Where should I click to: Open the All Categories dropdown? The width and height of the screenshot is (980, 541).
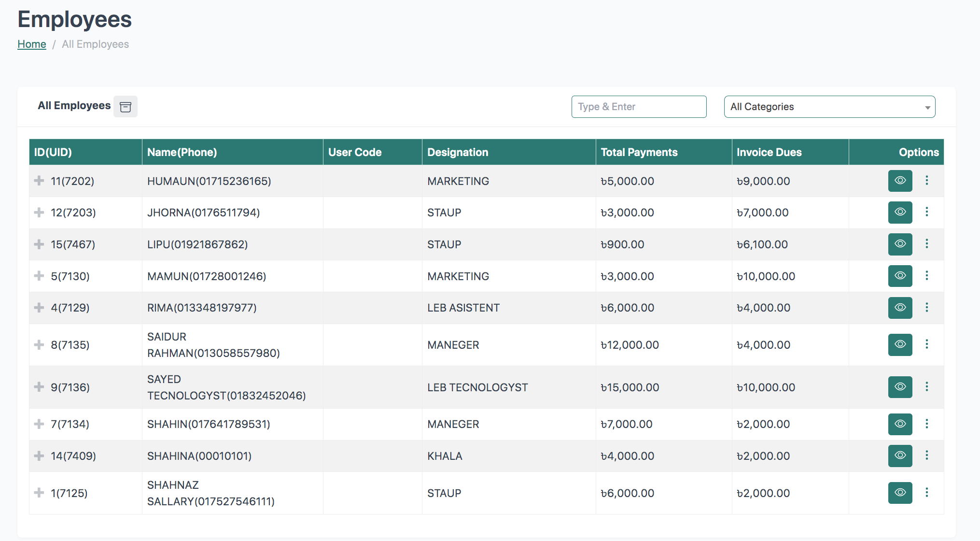[829, 107]
